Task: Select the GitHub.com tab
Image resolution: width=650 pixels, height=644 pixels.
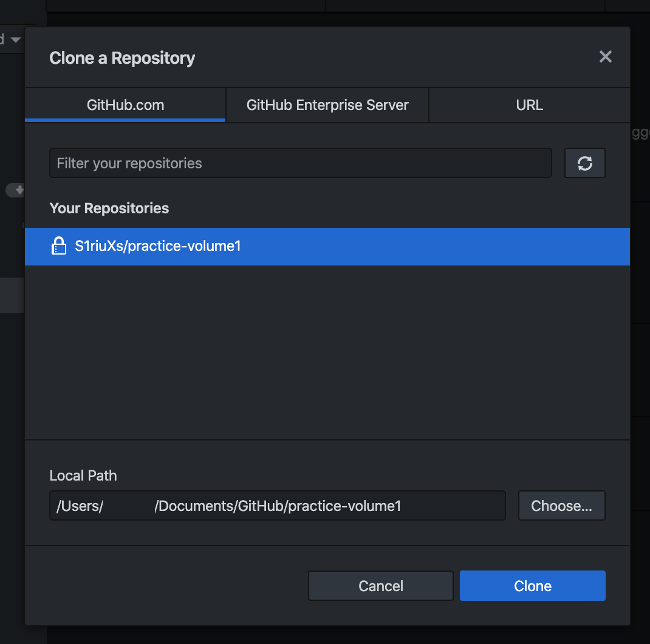Action: tap(125, 104)
